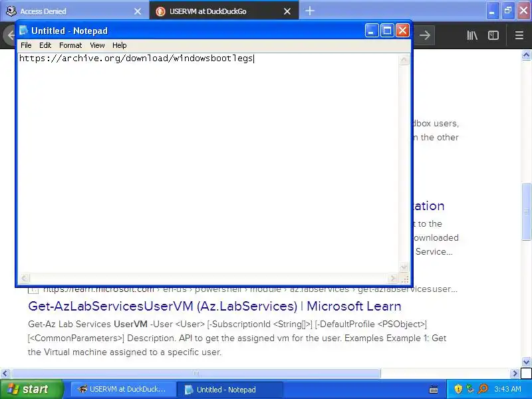Click the security shield tray icon

pyautogui.click(x=458, y=389)
